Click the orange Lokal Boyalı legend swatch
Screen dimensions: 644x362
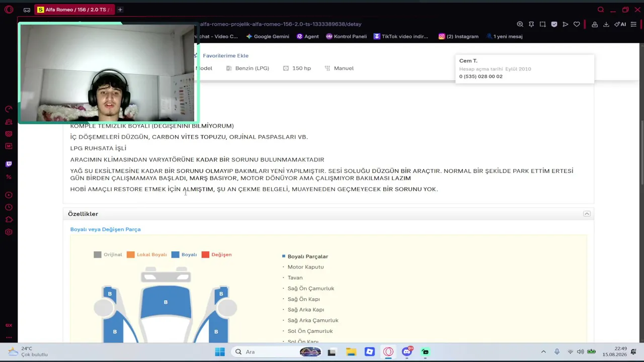point(131,254)
